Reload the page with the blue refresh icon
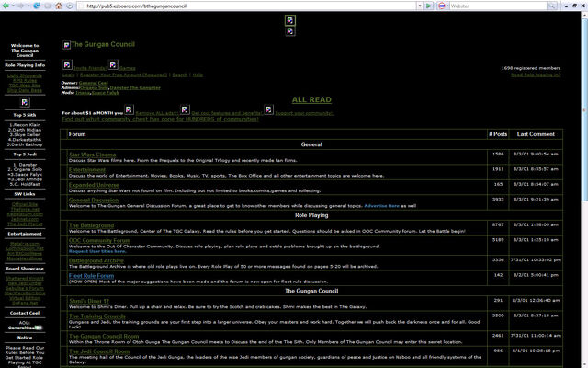588x368 pixels. 37,6
